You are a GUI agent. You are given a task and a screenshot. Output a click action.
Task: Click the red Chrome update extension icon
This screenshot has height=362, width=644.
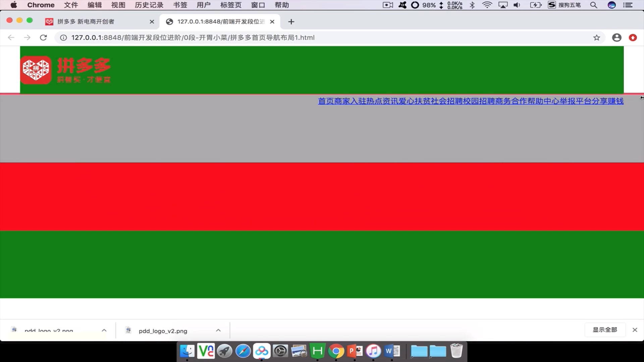[x=633, y=38]
